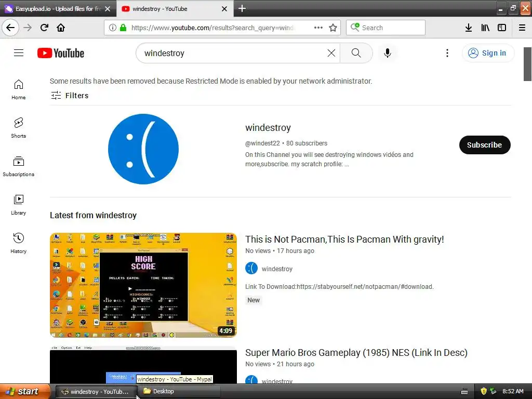Play the Super Mario Bros video thumbnail
The height and width of the screenshot is (399, 532).
tap(143, 365)
